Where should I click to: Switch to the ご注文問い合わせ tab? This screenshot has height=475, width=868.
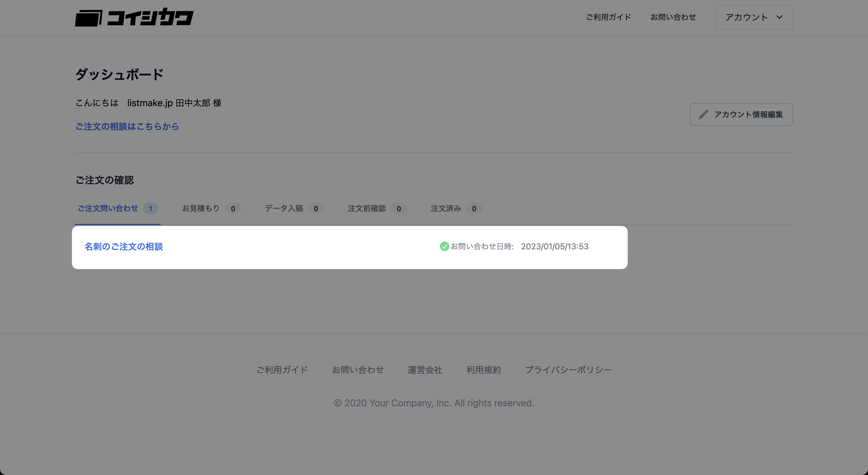118,209
